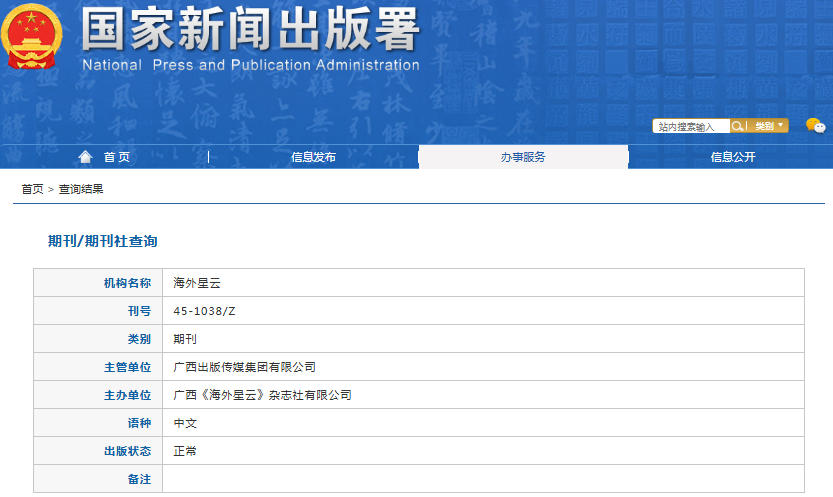Click the home icon beside 首页

tap(85, 157)
